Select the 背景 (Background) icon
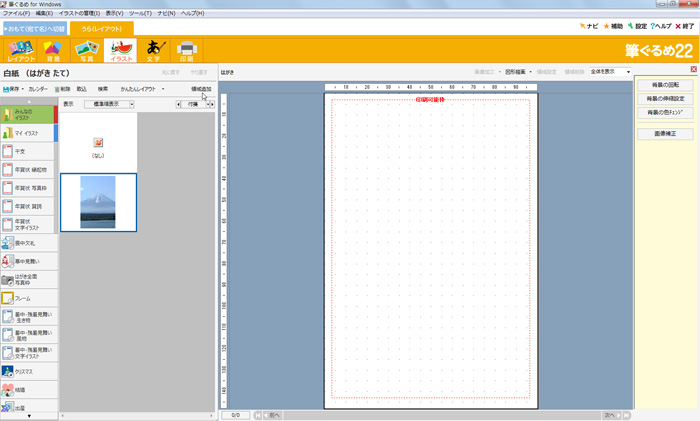The height and width of the screenshot is (421, 700). (53, 50)
